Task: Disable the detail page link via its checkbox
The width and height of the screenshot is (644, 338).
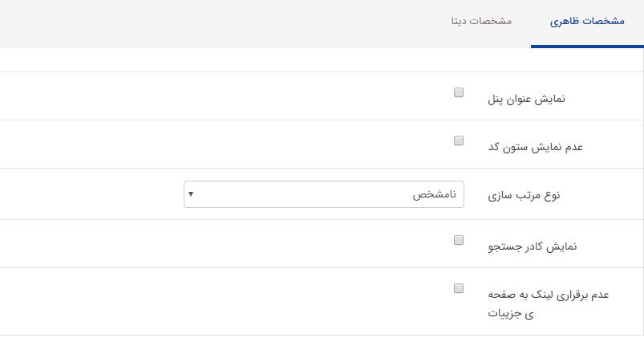Action: [x=459, y=288]
